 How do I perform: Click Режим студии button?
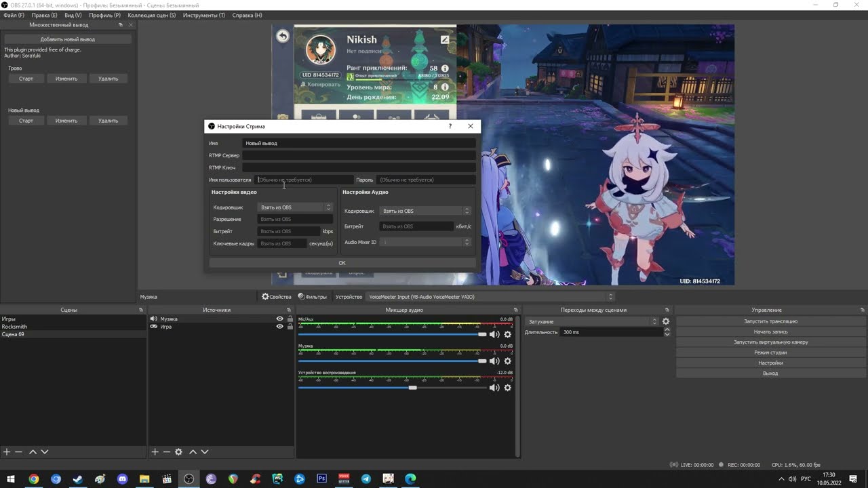click(770, 352)
